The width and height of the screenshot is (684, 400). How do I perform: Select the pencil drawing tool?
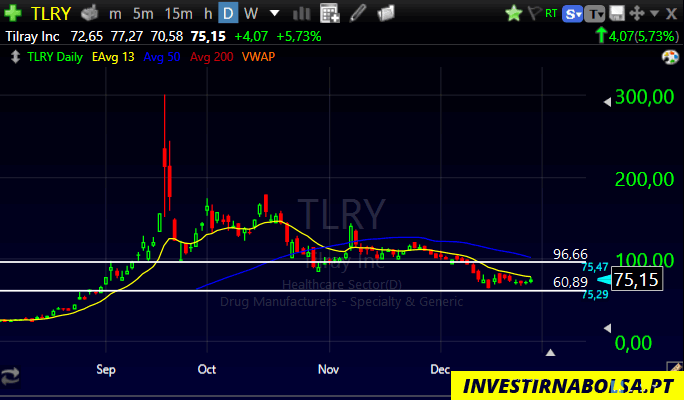pos(358,14)
